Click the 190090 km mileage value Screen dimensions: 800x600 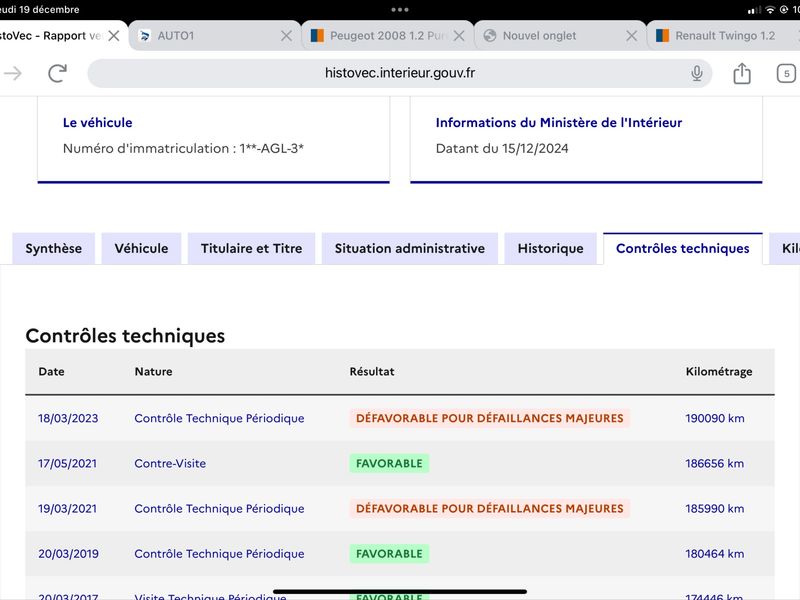pos(715,418)
